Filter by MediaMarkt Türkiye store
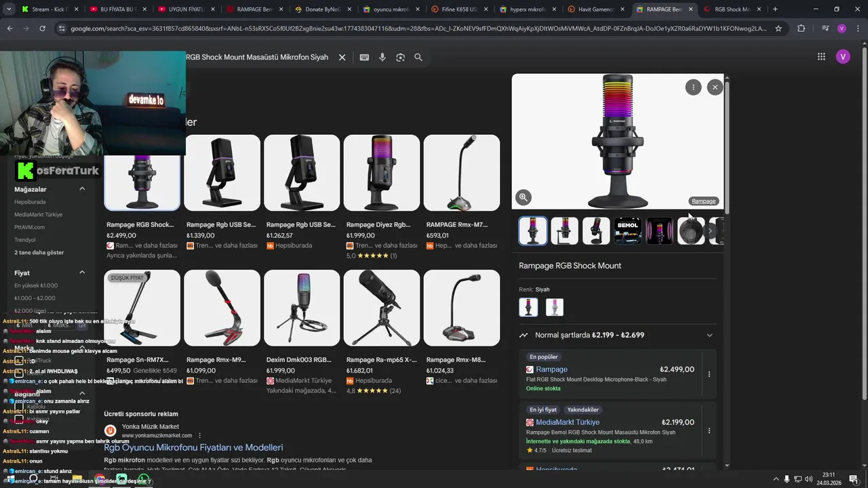This screenshot has width=868, height=488. 38,214
